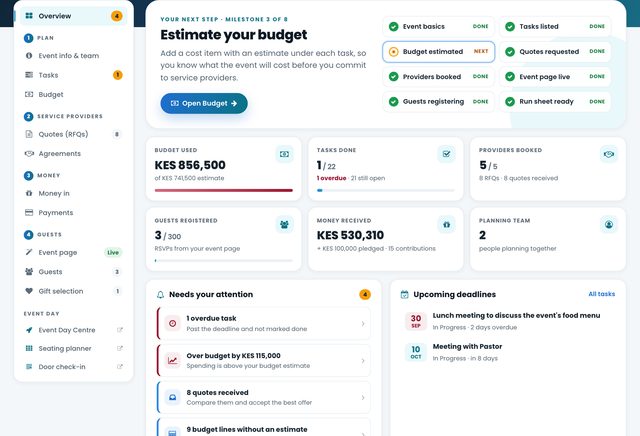Open Gift selection
The width and height of the screenshot is (640, 436).
[73, 291]
